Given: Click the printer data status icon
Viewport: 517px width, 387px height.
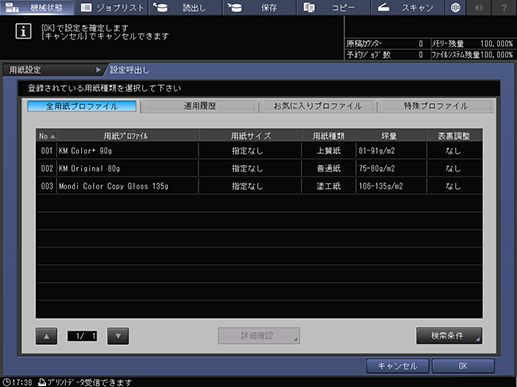Looking at the screenshot, I should tap(42, 382).
